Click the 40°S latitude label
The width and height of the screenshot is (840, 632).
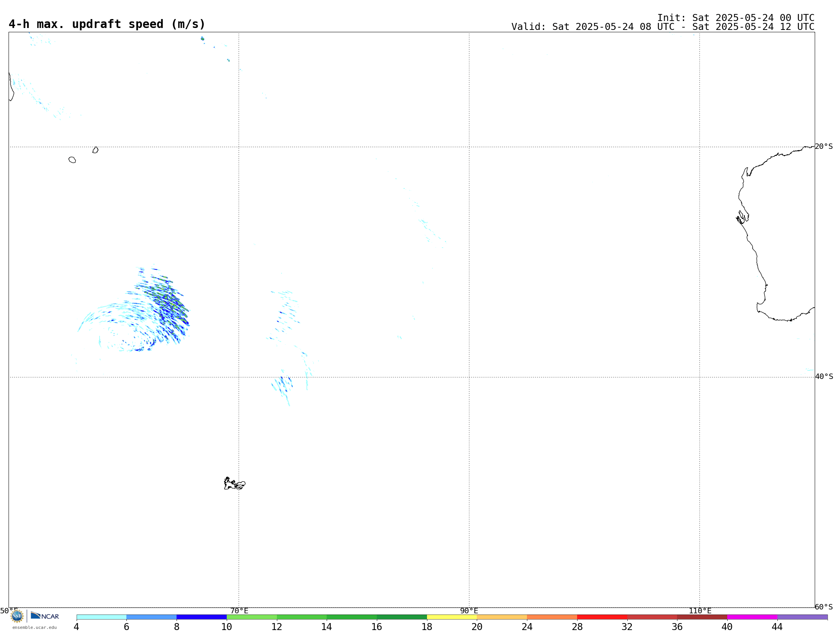coord(824,377)
